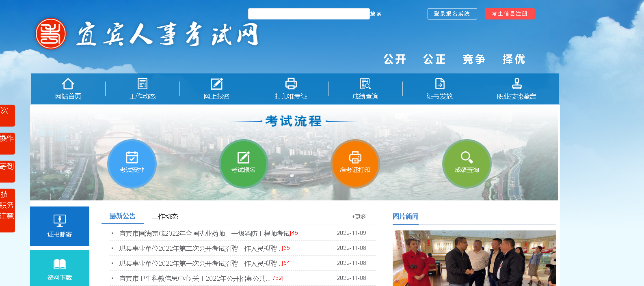Click the 打印准考证 printer icon in navbar
Viewport: 644px width, 286px height.
point(291,84)
